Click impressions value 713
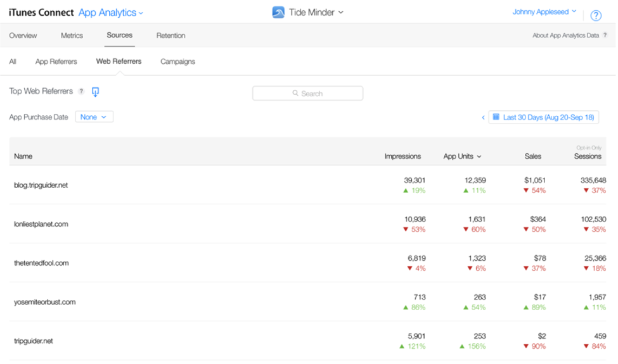Viewport: 618px width, 364px height. pos(420,297)
